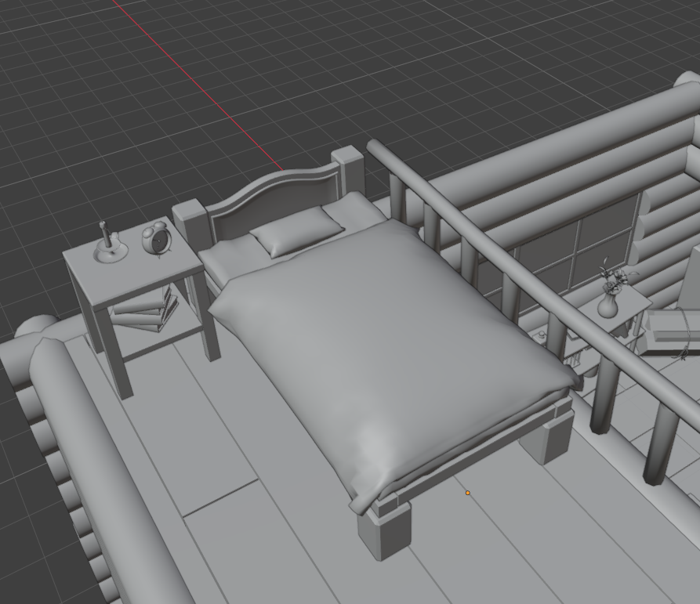The width and height of the screenshot is (700, 604).
Task: Click the red X axis line
Action: pos(198,86)
